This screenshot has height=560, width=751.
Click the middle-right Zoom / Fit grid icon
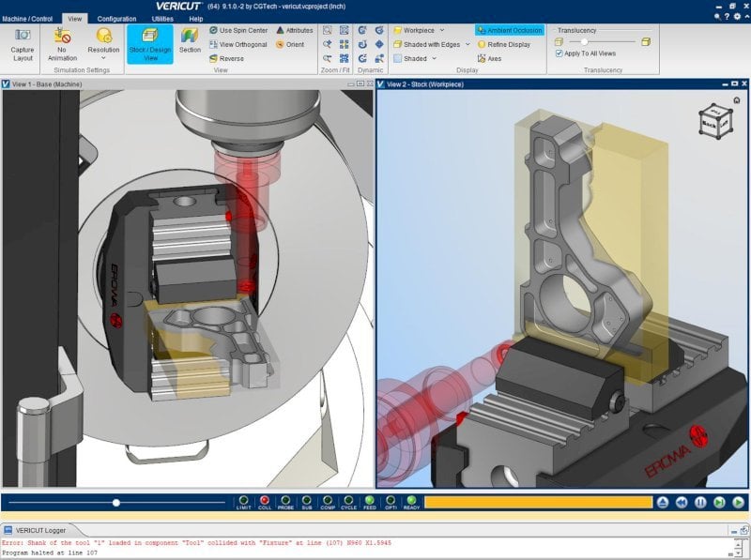point(344,44)
